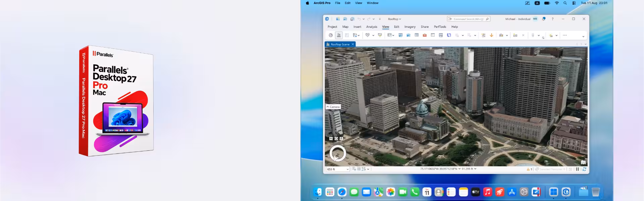Open the Edit ribbon tab
The width and height of the screenshot is (644, 201).
tap(396, 27)
